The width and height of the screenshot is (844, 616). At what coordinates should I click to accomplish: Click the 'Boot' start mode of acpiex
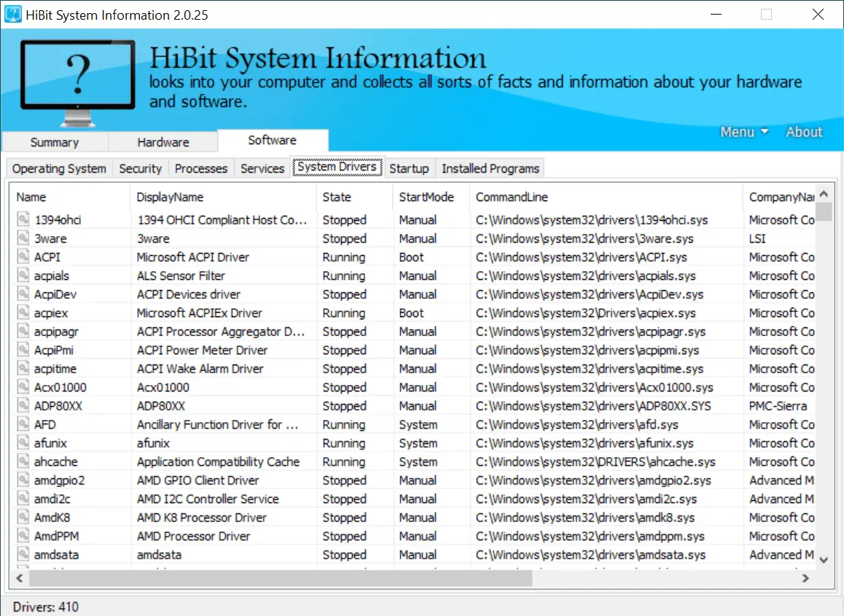pyautogui.click(x=411, y=313)
